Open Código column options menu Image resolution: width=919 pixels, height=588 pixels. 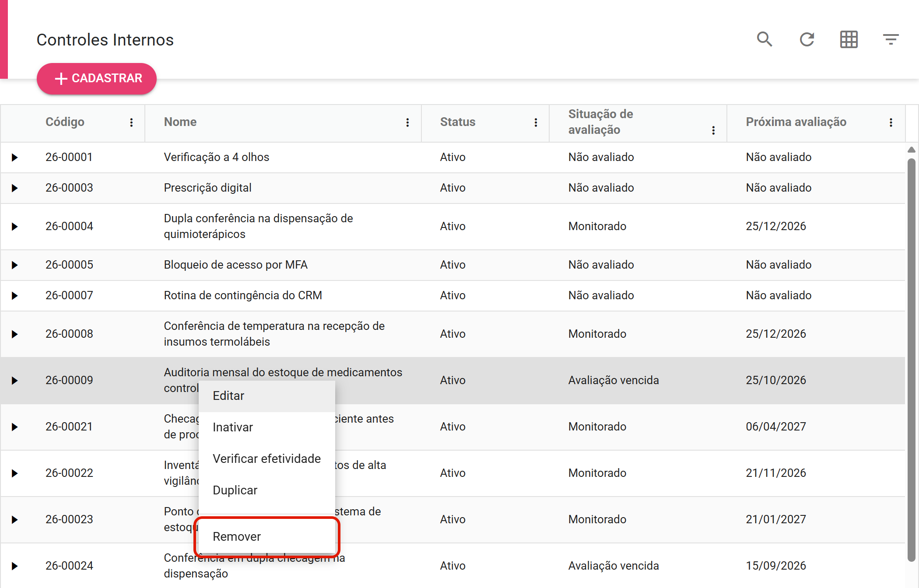[x=131, y=122]
